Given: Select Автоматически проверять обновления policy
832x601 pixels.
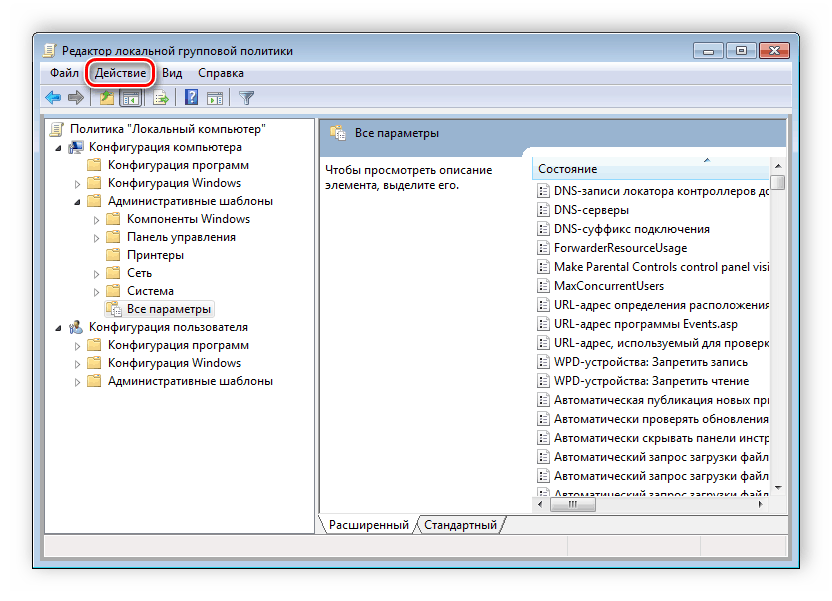Looking at the screenshot, I should [x=661, y=419].
